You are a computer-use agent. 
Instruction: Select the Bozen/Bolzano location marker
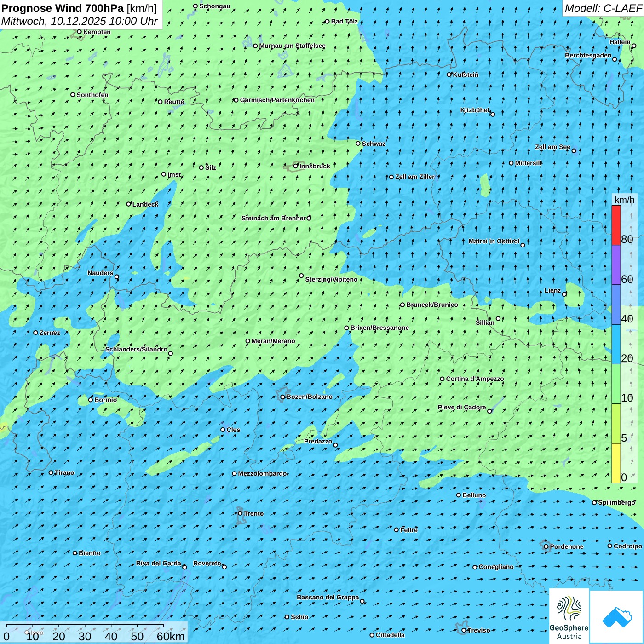click(283, 397)
